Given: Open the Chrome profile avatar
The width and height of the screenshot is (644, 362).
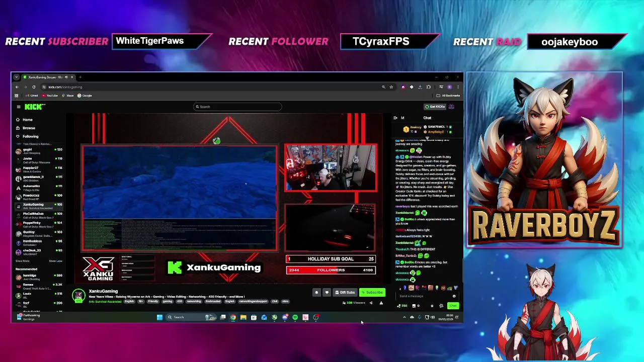Looking at the screenshot, I should [449, 87].
